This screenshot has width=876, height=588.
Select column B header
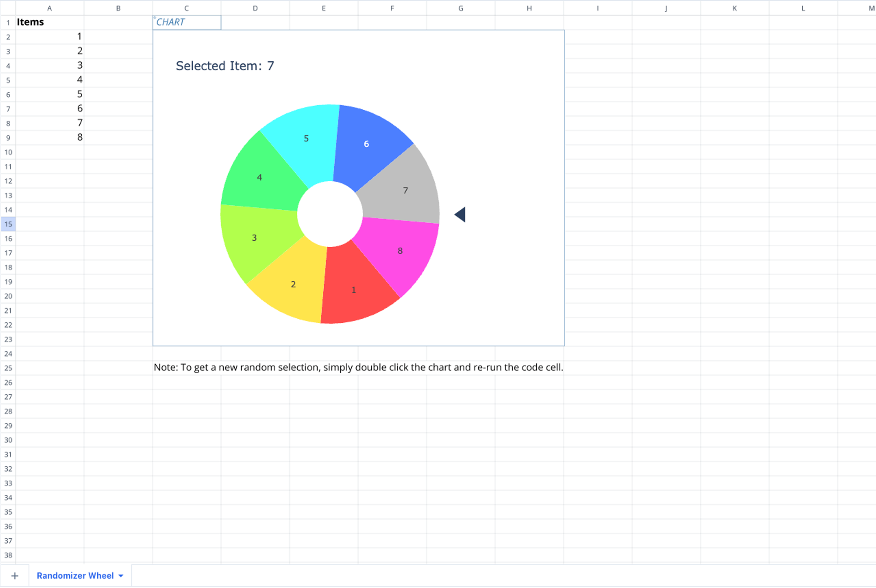(118, 8)
